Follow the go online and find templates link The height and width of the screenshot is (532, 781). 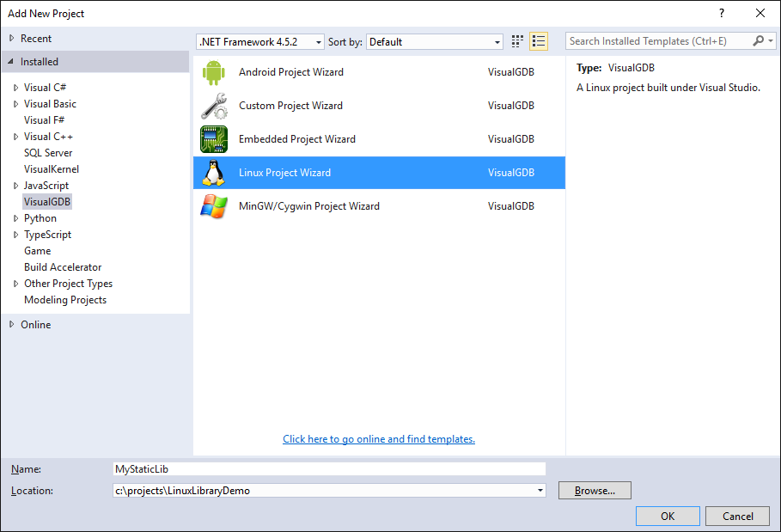[x=379, y=439]
